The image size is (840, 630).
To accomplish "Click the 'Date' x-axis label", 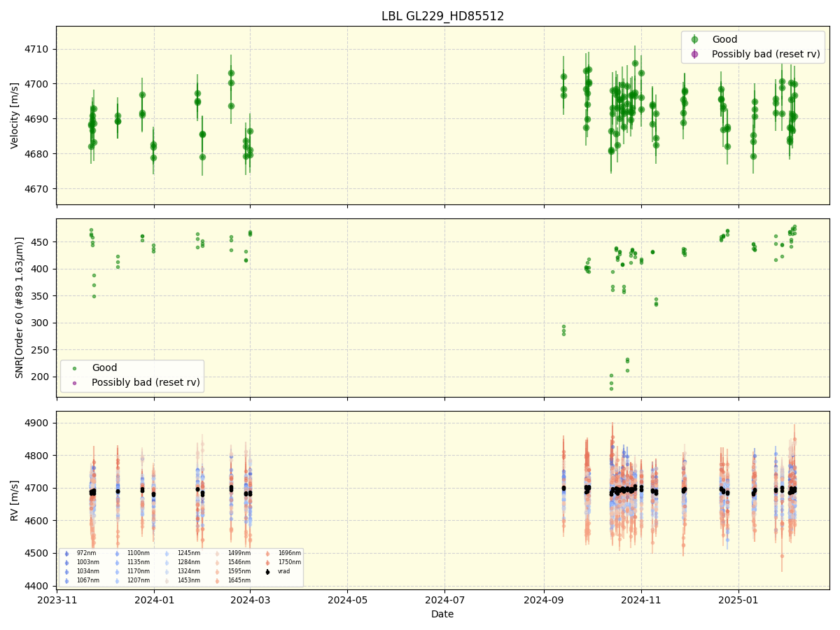I will point(442,614).
